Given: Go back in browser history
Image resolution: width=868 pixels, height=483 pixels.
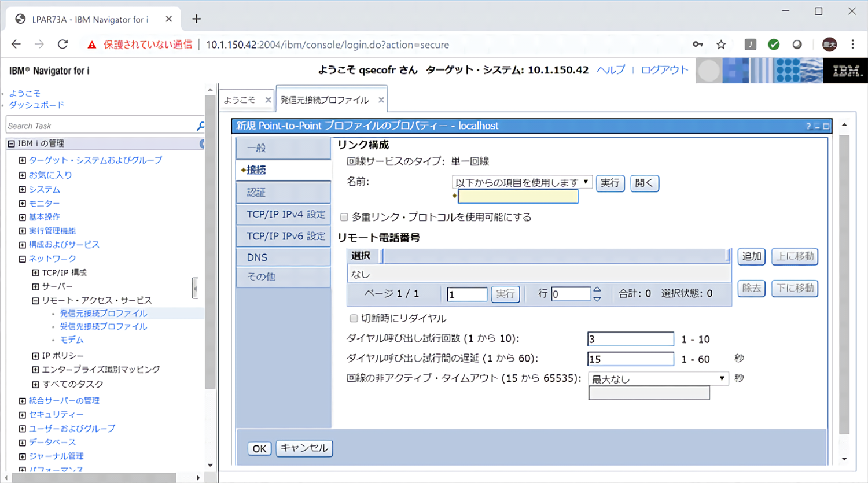Looking at the screenshot, I should click(x=16, y=45).
